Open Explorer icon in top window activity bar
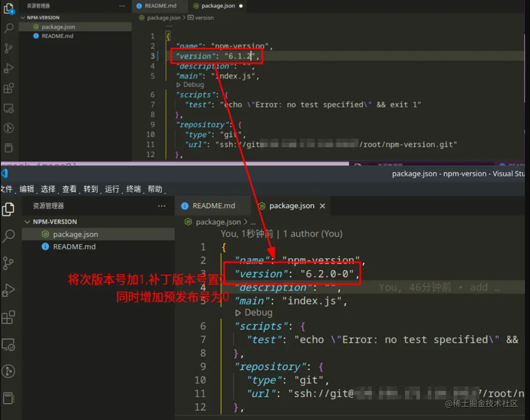 9,8
